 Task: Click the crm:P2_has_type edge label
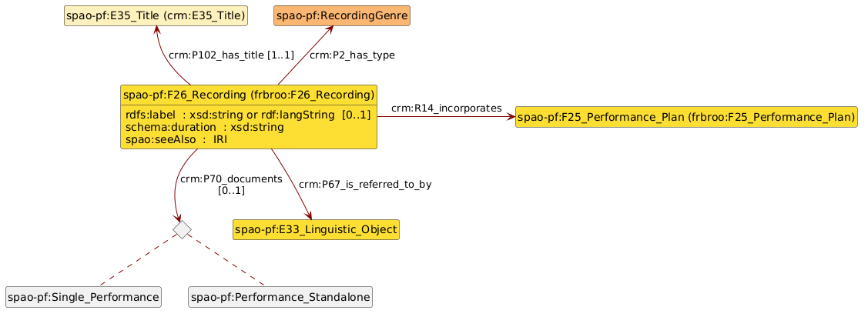352,55
